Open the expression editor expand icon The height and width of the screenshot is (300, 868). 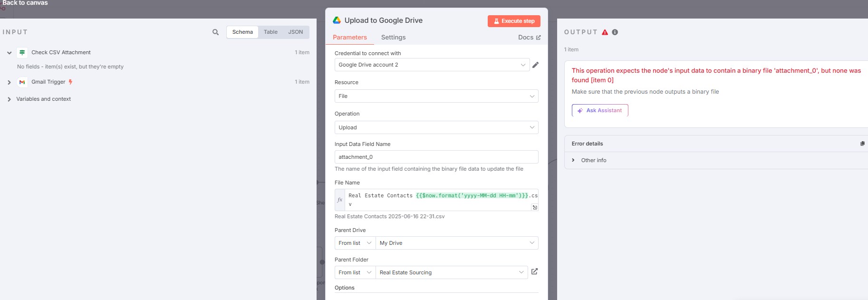pyautogui.click(x=535, y=207)
